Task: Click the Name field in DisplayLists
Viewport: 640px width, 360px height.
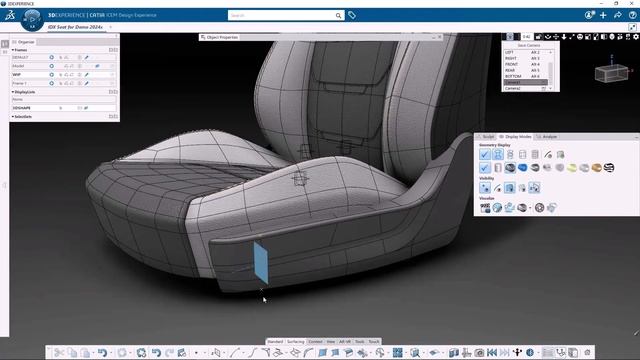Action: 64,100
